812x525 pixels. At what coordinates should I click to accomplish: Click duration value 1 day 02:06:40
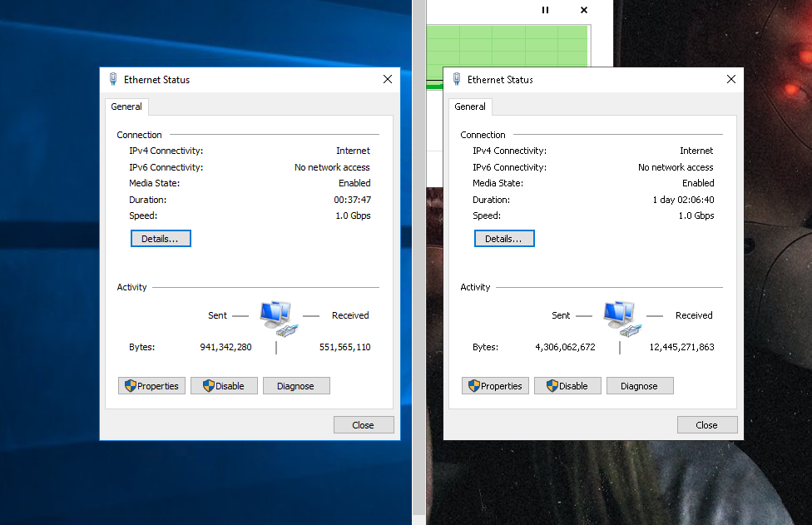[x=684, y=200]
